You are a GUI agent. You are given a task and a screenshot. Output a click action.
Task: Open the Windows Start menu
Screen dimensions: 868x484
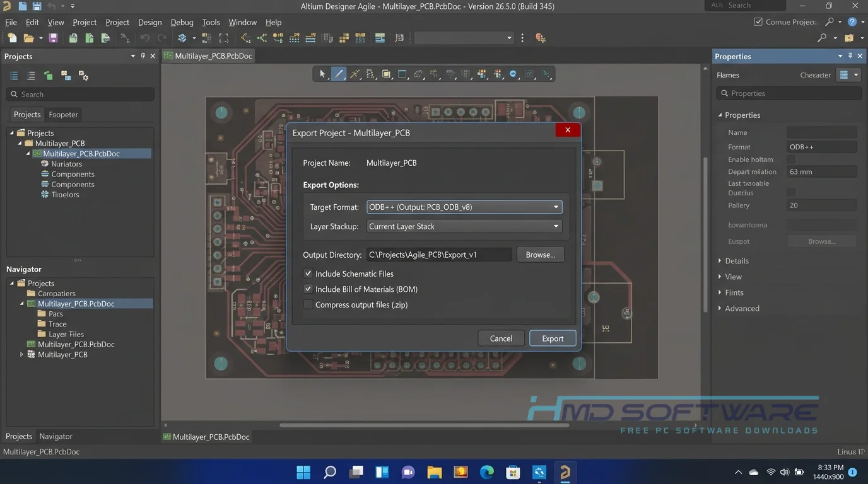[303, 472]
